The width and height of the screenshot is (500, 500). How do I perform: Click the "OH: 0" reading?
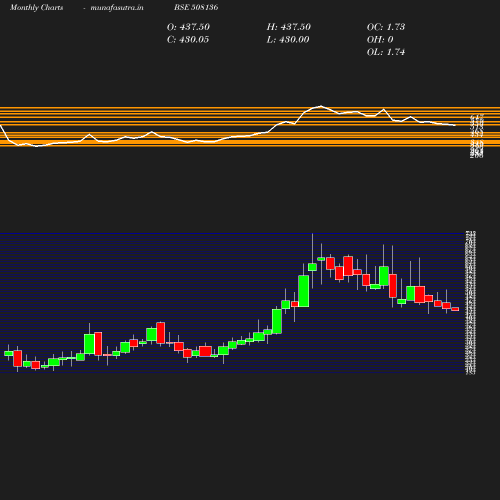point(380,40)
